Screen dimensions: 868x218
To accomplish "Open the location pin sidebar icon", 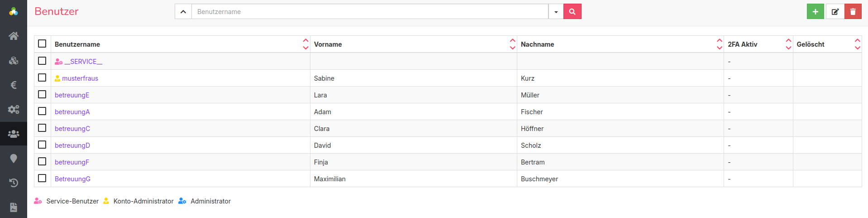I will coord(14,158).
